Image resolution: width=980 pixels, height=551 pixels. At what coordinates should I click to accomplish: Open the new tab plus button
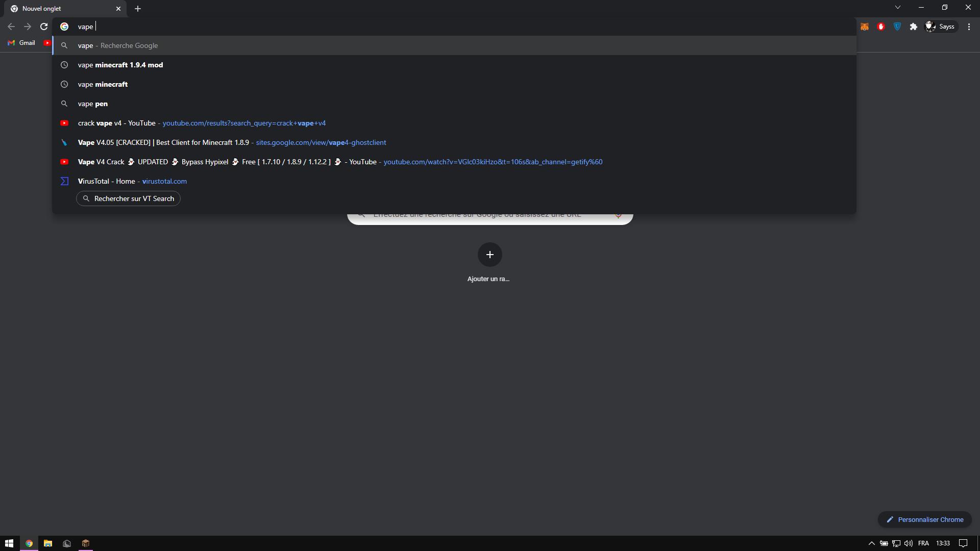point(138,9)
